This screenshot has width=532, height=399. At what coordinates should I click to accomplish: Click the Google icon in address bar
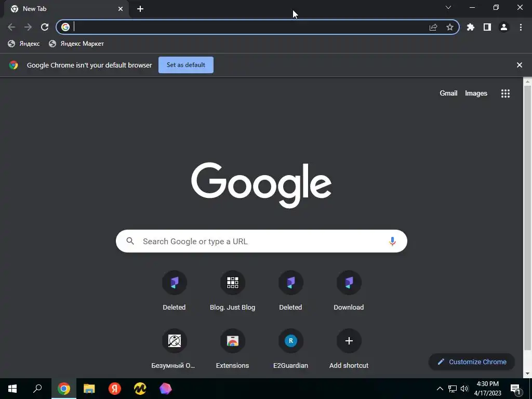[65, 27]
